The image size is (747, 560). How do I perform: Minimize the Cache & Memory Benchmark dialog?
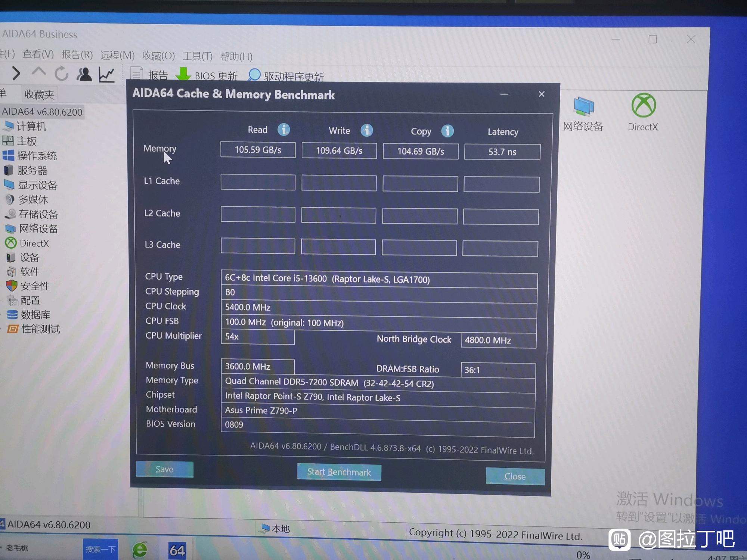coord(504,94)
